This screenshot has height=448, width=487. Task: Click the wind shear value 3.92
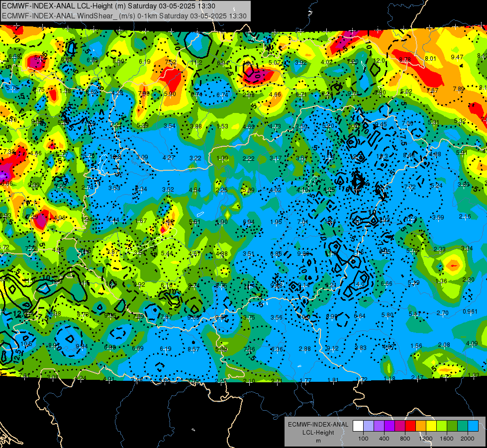[x=300, y=63]
